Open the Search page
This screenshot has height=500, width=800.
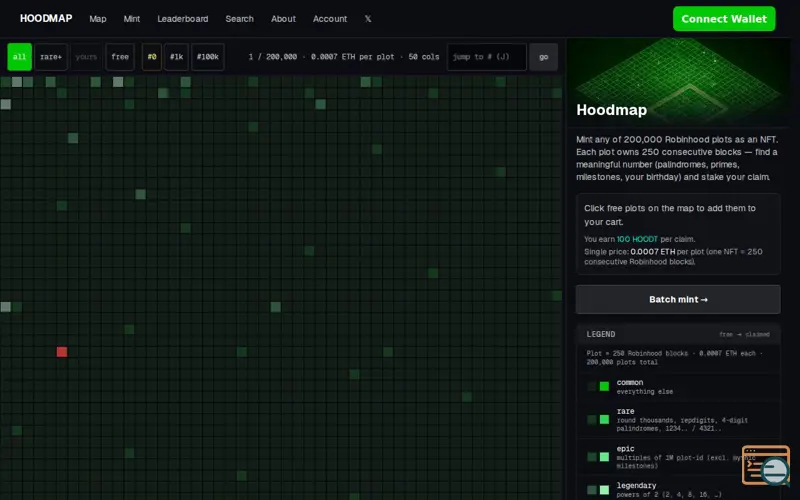click(239, 19)
